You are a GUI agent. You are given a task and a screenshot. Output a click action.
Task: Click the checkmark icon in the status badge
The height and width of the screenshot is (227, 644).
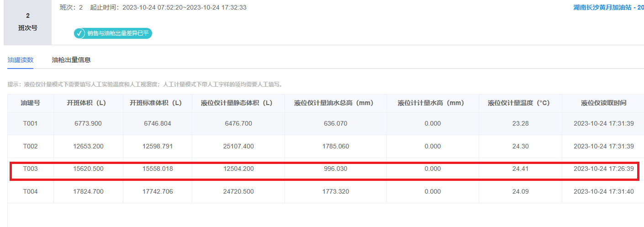tap(79, 33)
